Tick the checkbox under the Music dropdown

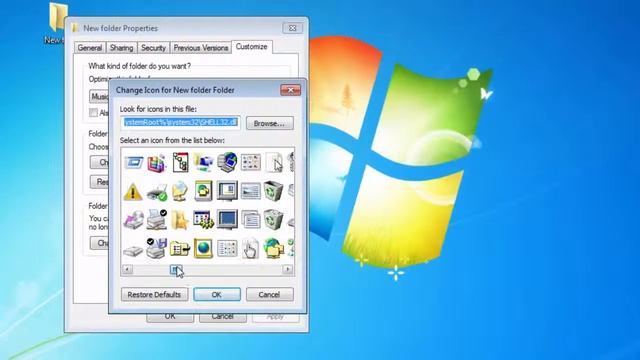tap(93, 113)
